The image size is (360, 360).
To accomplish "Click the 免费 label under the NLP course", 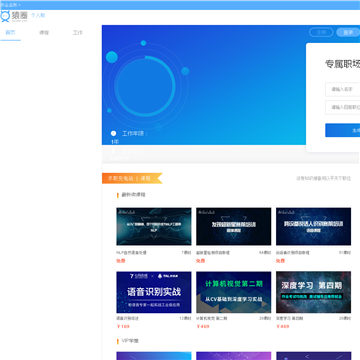I will [121, 261].
